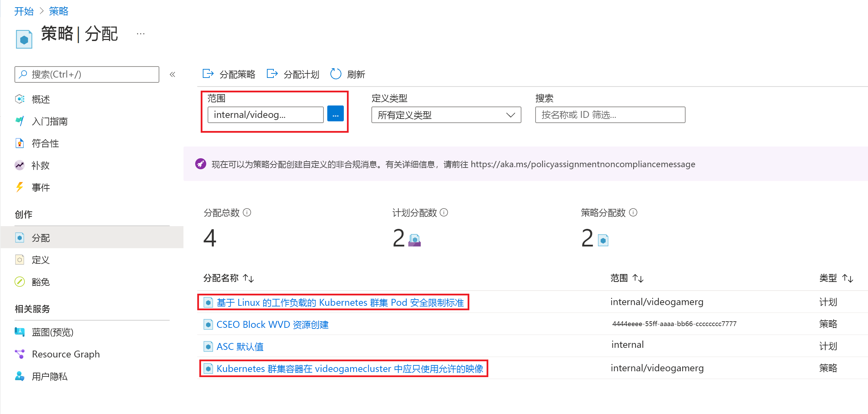
Task: Click 策略 type in CSEO Block row
Action: pyautogui.click(x=828, y=324)
